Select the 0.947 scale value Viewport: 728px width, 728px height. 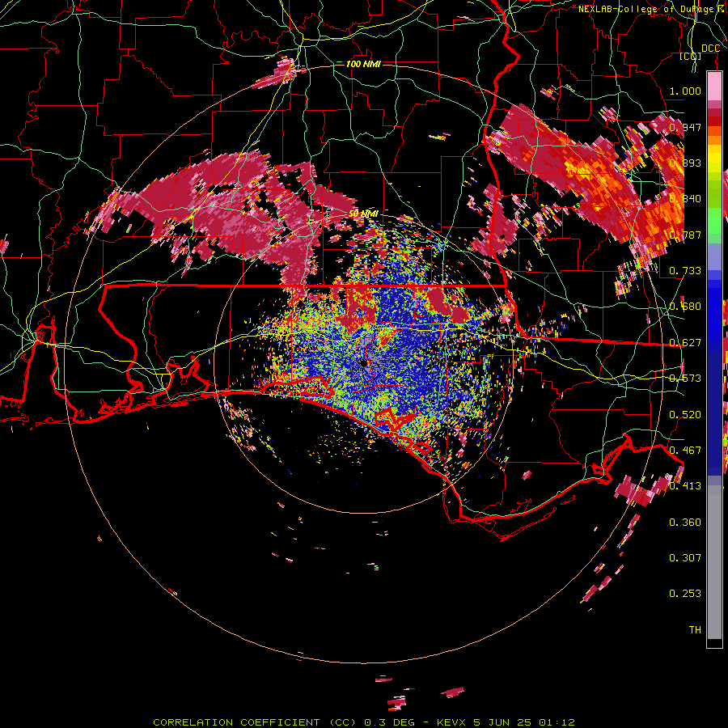(x=685, y=127)
